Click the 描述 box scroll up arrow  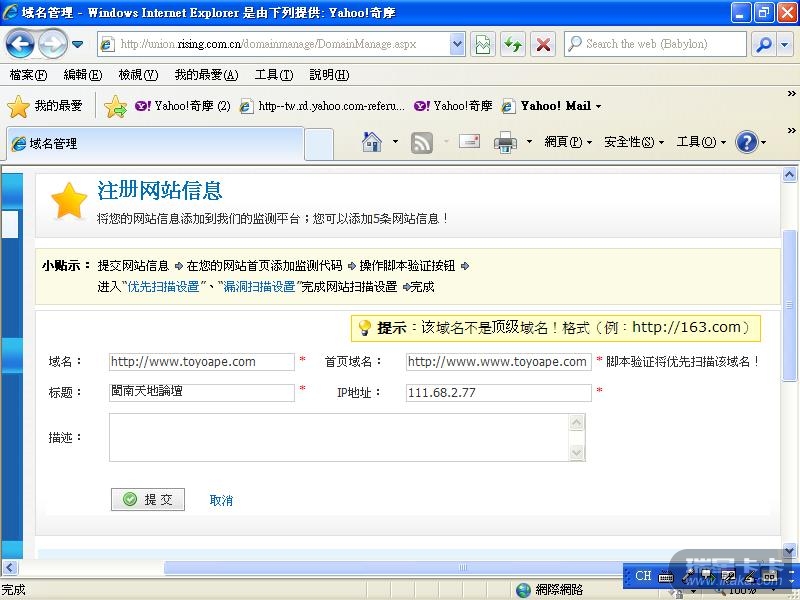click(x=577, y=422)
